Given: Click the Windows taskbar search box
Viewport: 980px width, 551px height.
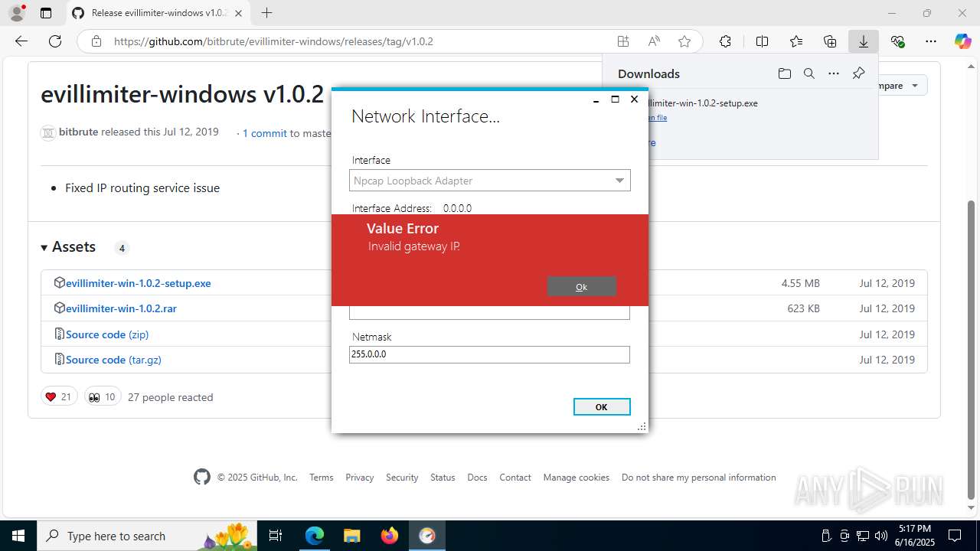Looking at the screenshot, I should (148, 536).
